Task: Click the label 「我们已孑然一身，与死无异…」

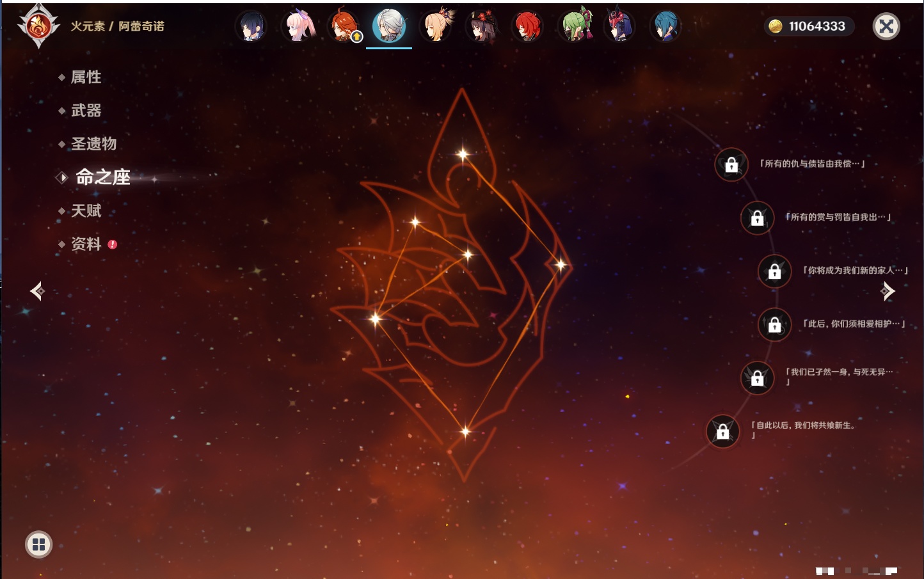Action: pyautogui.click(x=839, y=376)
